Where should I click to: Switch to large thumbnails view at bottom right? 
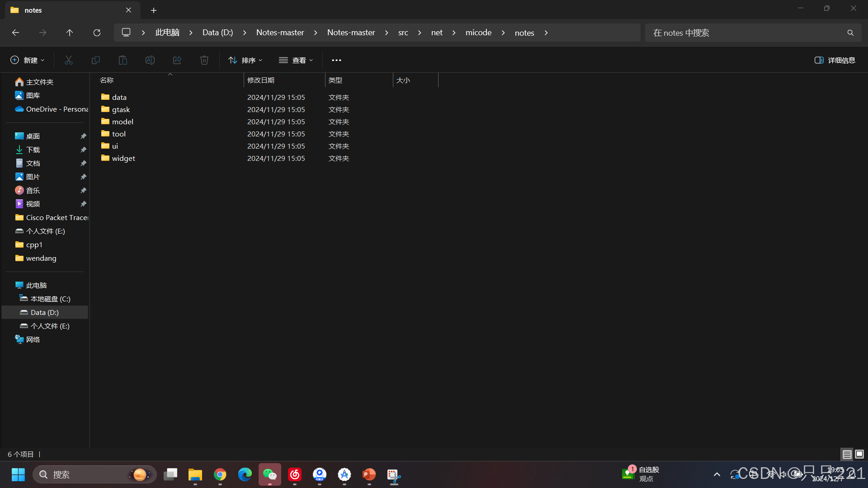859,454
